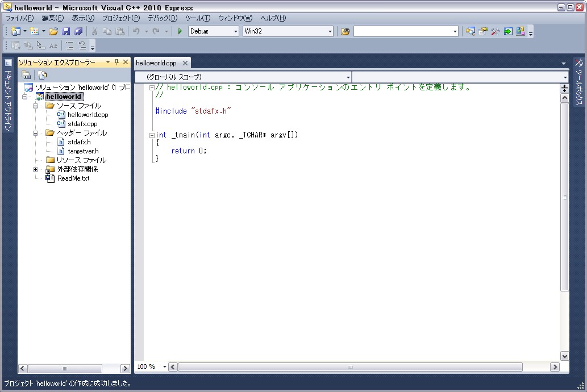Close the Solution Explorer panel

click(x=126, y=62)
